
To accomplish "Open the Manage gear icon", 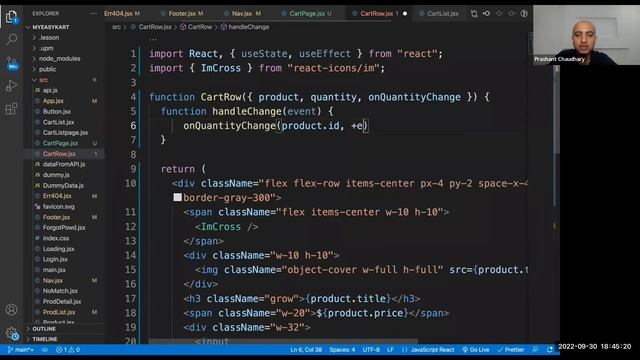I will click(x=11, y=334).
